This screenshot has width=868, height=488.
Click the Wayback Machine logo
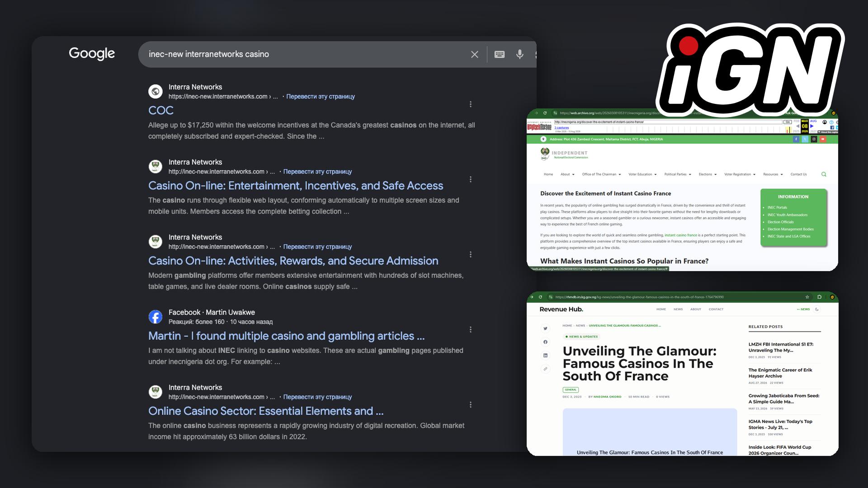pyautogui.click(x=539, y=127)
